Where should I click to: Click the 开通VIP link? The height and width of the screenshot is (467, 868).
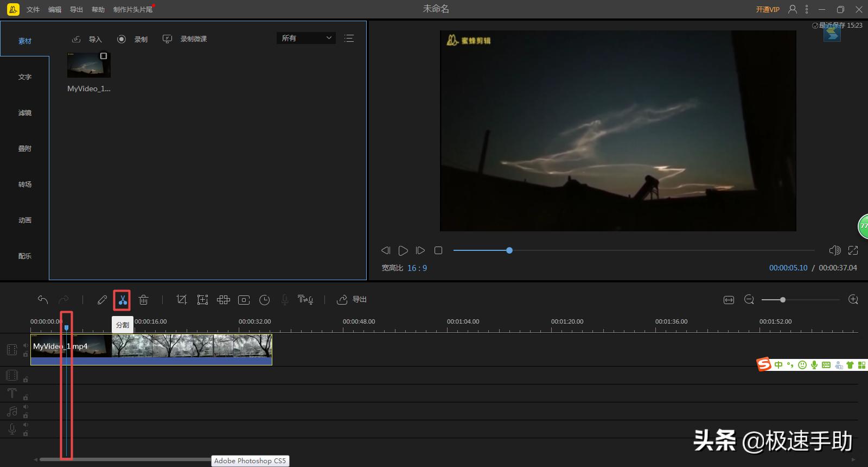pos(768,9)
